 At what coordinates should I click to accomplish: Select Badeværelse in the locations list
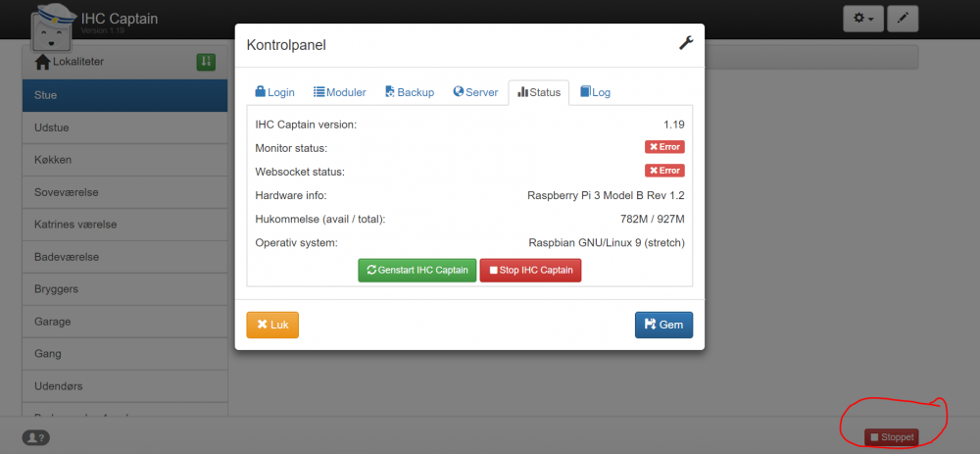click(125, 257)
